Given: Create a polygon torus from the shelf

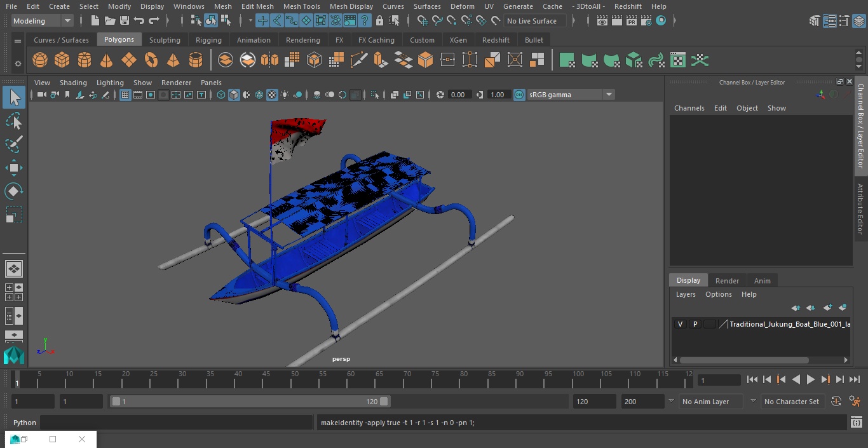Looking at the screenshot, I should pos(151,60).
